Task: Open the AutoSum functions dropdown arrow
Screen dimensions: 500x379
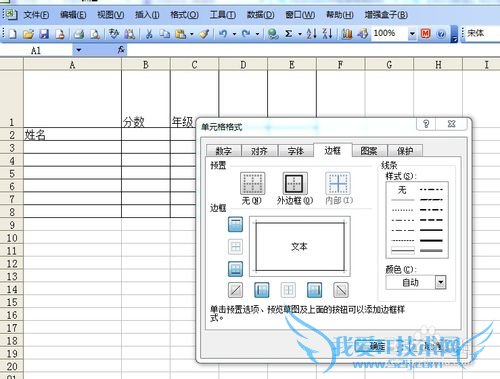Action: pos(300,34)
